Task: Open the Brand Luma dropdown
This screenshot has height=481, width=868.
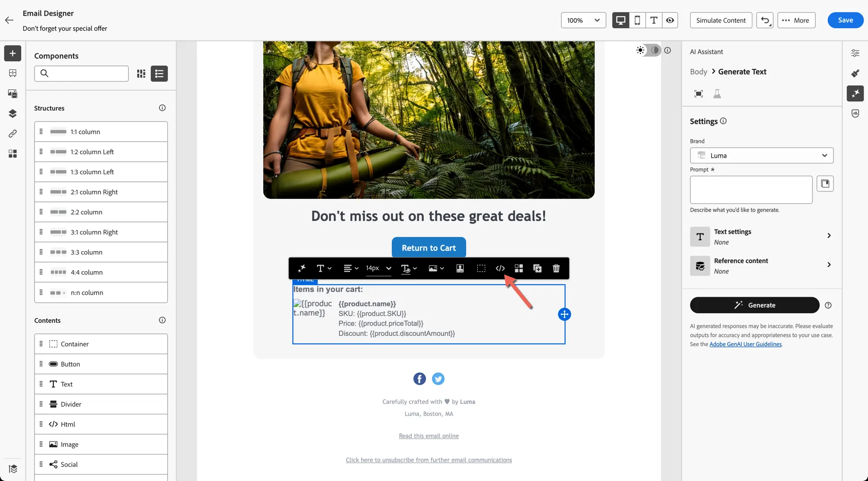Action: pyautogui.click(x=762, y=156)
